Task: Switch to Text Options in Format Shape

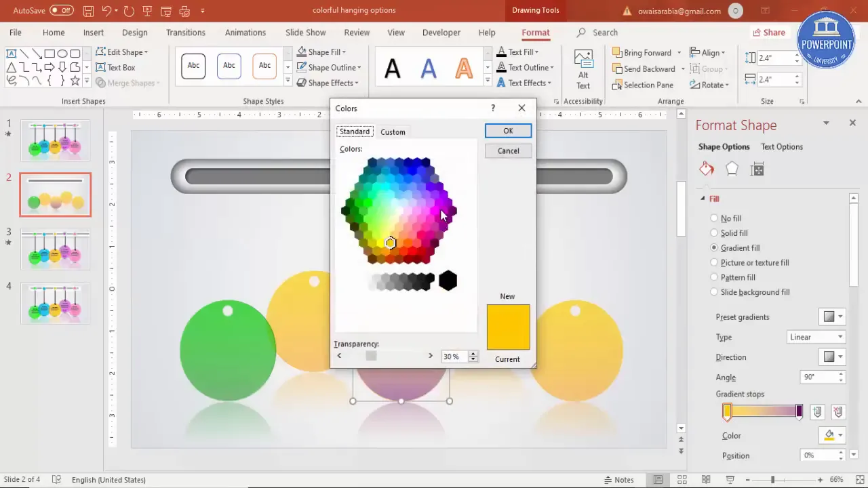Action: [781, 146]
